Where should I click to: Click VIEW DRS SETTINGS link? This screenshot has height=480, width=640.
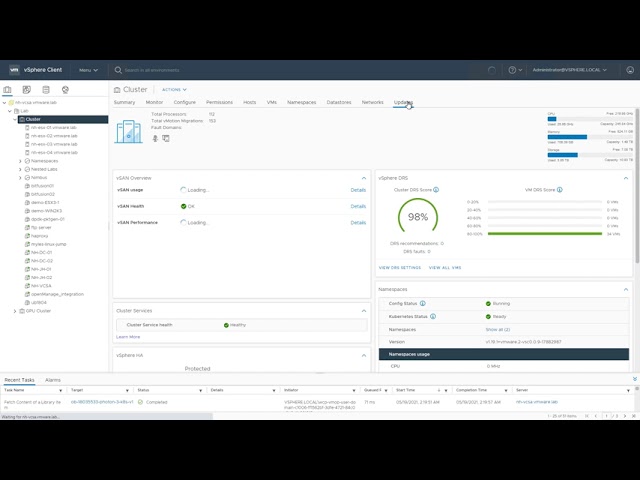tap(400, 268)
